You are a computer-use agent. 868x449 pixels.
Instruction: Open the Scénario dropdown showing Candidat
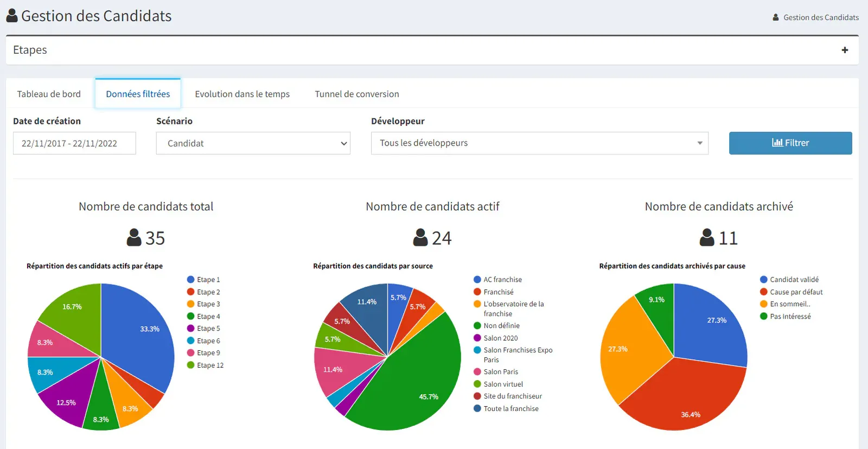click(253, 143)
